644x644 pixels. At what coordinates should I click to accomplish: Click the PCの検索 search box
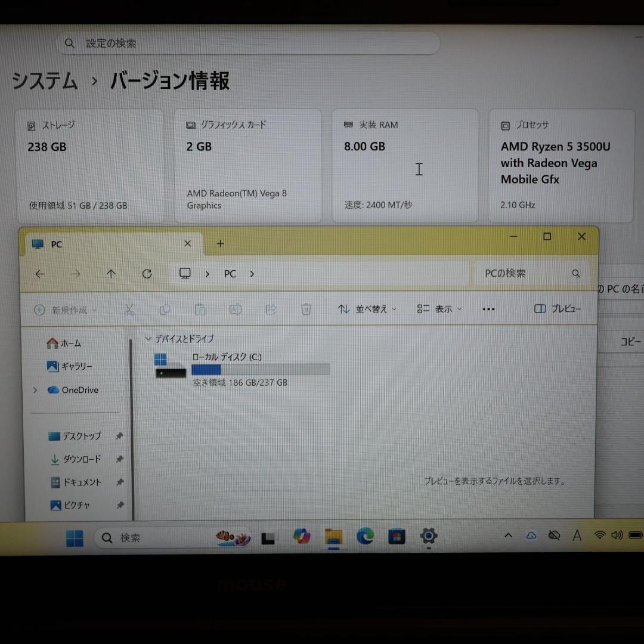click(x=531, y=274)
